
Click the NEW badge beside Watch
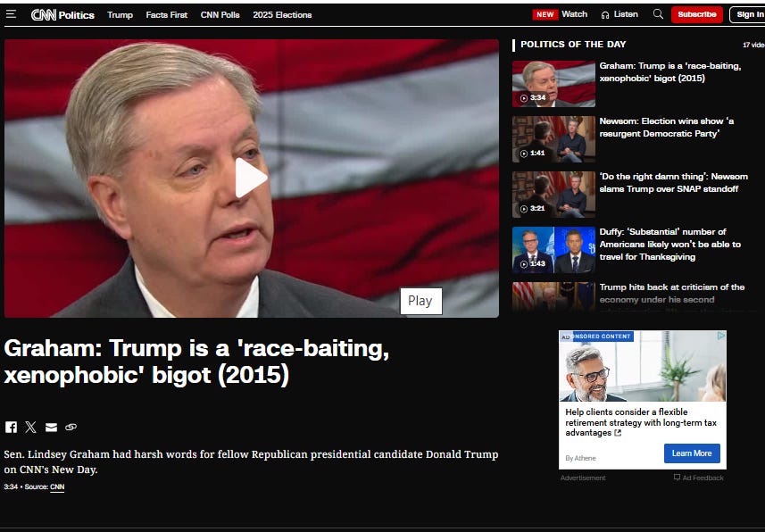(545, 14)
